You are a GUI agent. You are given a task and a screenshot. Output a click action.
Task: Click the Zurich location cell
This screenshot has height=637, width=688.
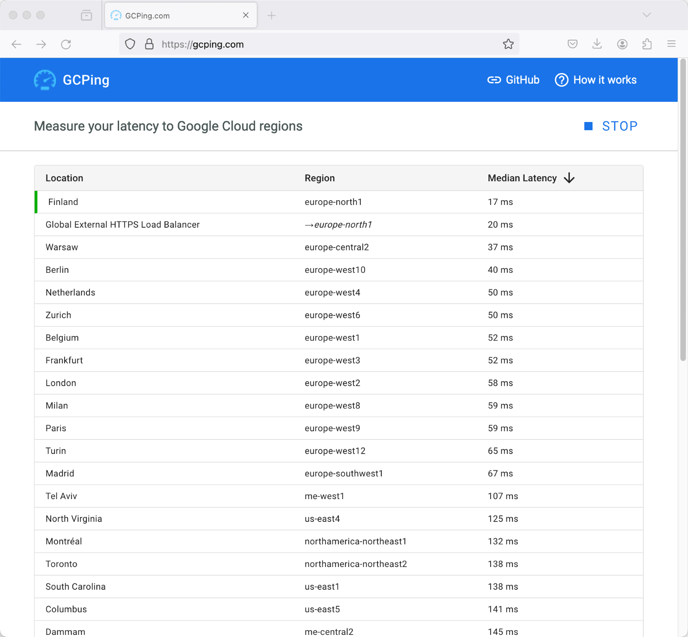coord(58,315)
